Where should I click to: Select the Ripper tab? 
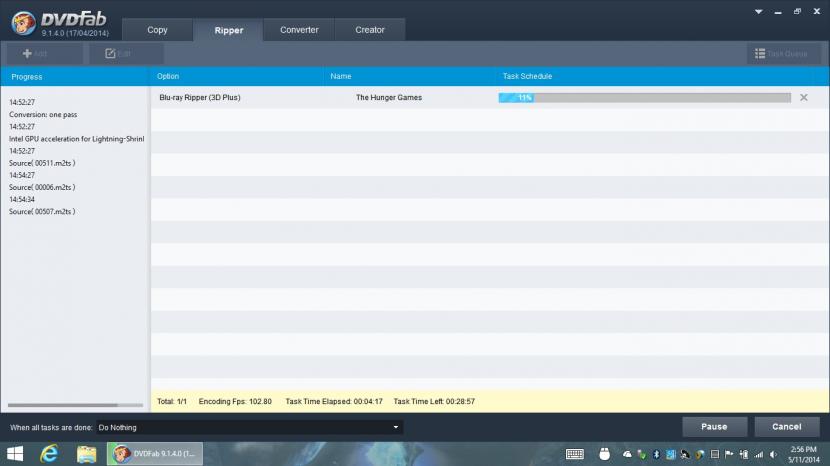click(x=229, y=30)
